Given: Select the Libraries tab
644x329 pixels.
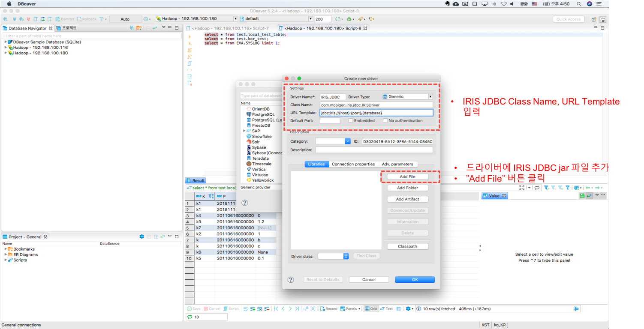Looking at the screenshot, I should (316, 164).
